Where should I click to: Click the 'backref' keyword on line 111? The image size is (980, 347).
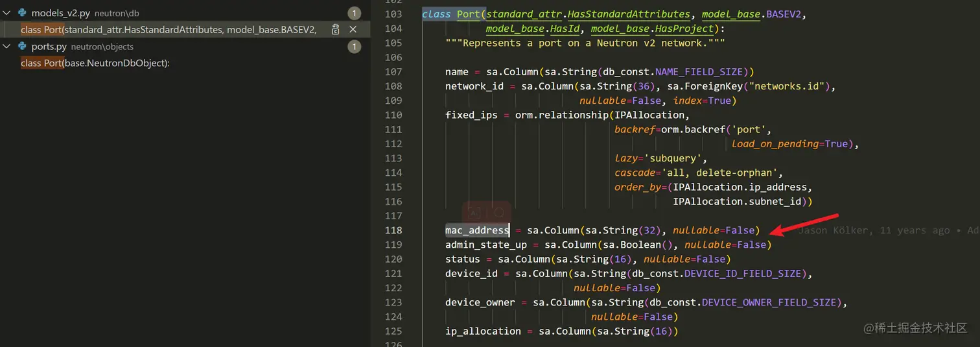pos(635,129)
